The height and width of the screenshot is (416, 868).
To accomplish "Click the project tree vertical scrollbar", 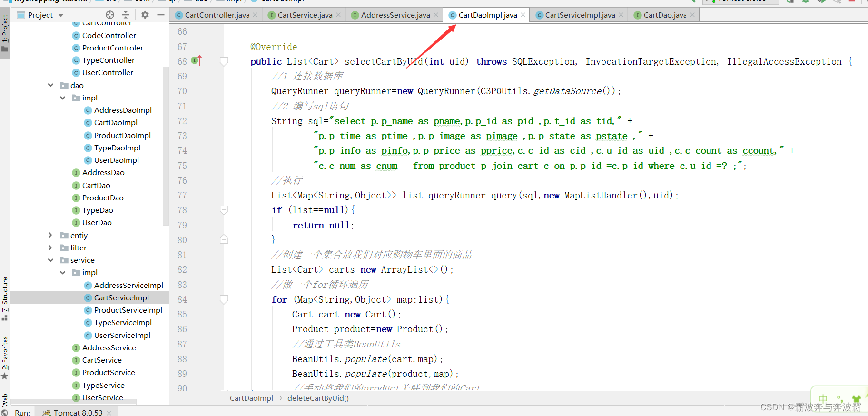I will tap(166, 145).
